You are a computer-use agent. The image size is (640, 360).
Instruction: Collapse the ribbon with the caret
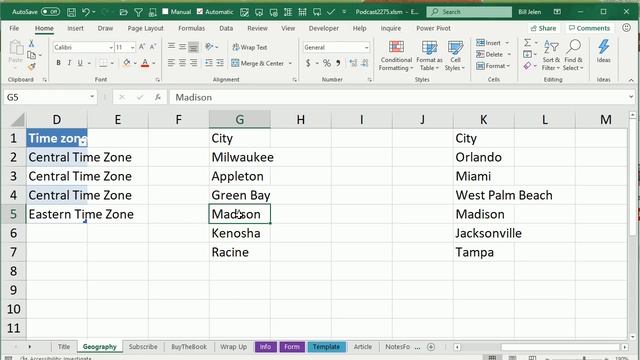[631, 80]
